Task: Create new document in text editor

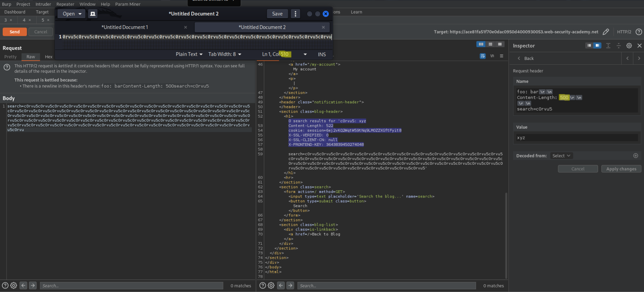Action: coord(93,14)
